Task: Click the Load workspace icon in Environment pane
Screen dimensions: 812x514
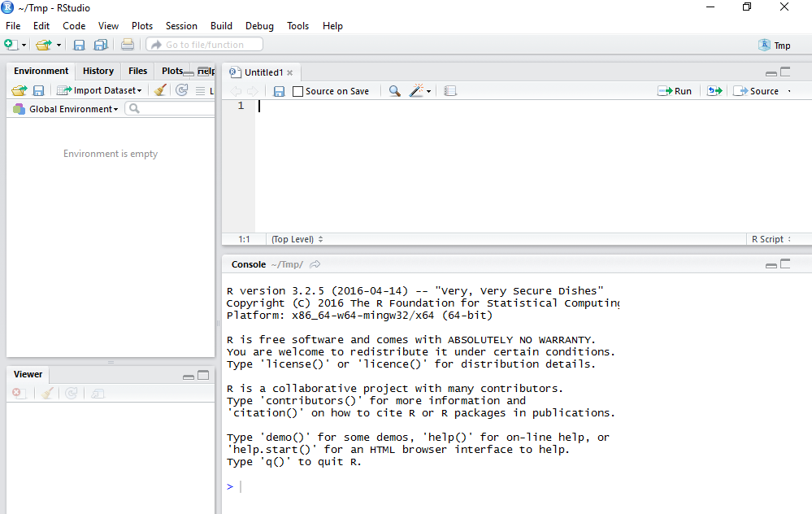Action: (20, 90)
